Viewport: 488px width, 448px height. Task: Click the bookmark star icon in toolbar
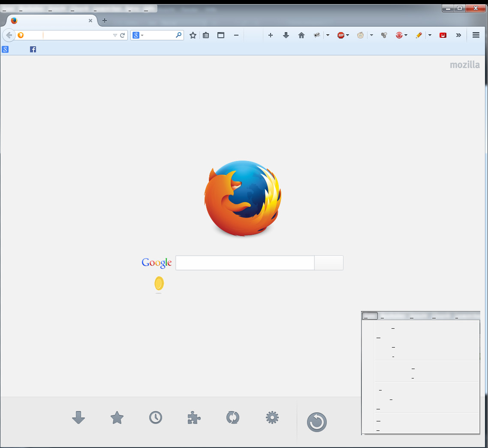pos(193,35)
